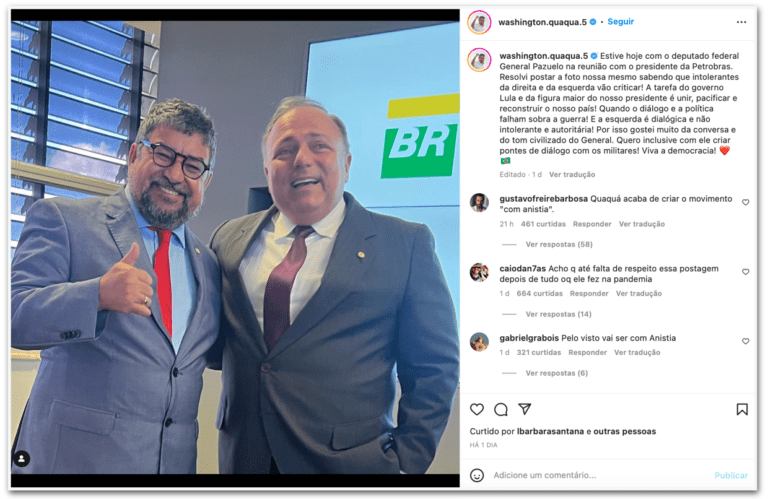Like the post with the heart icon
The width and height of the screenshot is (768, 499).
tap(477, 409)
